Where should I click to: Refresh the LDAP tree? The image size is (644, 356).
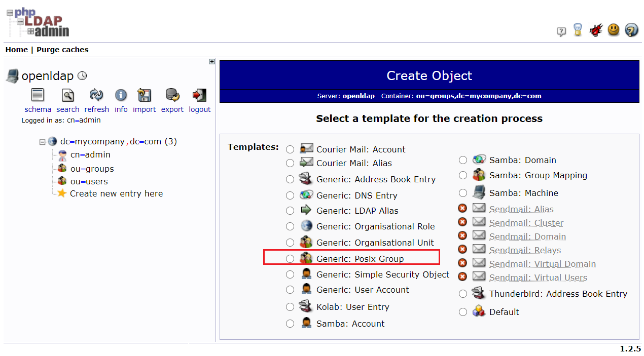coord(96,96)
